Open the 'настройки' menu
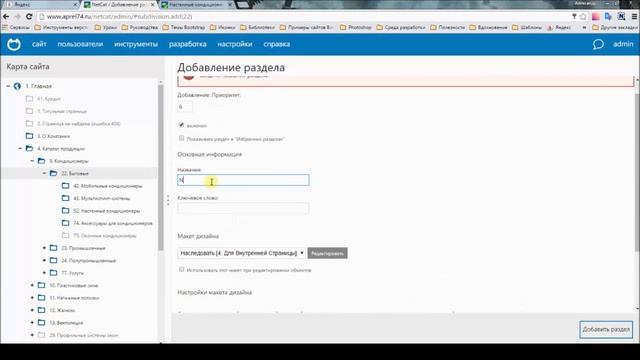This screenshot has height=360, width=640. click(x=235, y=44)
